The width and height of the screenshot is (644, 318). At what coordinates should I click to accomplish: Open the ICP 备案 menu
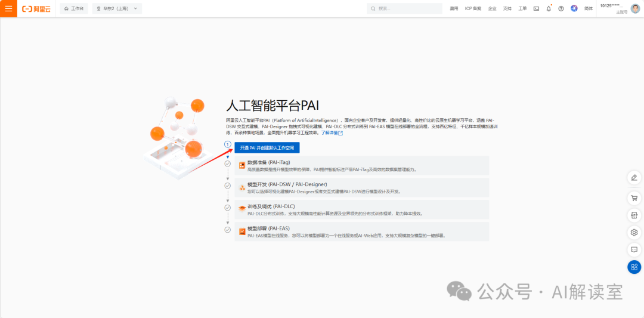(x=473, y=8)
